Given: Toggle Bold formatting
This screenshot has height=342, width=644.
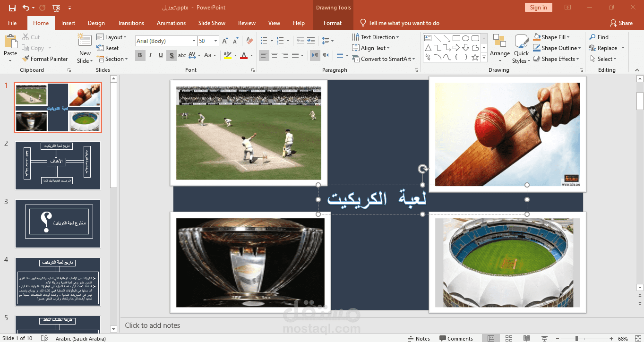Looking at the screenshot, I should pos(140,55).
